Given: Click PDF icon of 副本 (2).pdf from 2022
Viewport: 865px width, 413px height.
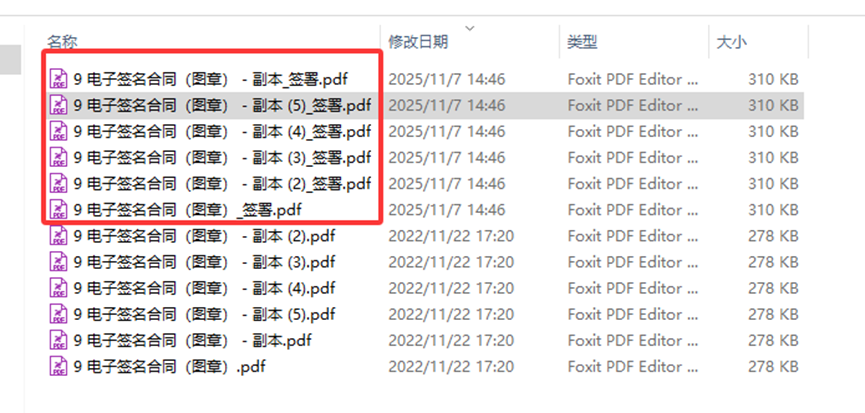Looking at the screenshot, I should pyautogui.click(x=59, y=235).
